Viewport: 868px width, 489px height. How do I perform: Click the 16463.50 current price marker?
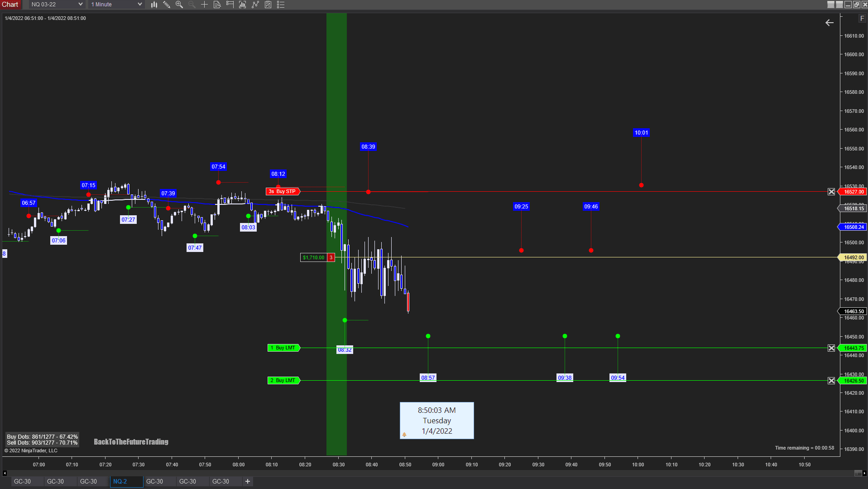click(x=852, y=311)
